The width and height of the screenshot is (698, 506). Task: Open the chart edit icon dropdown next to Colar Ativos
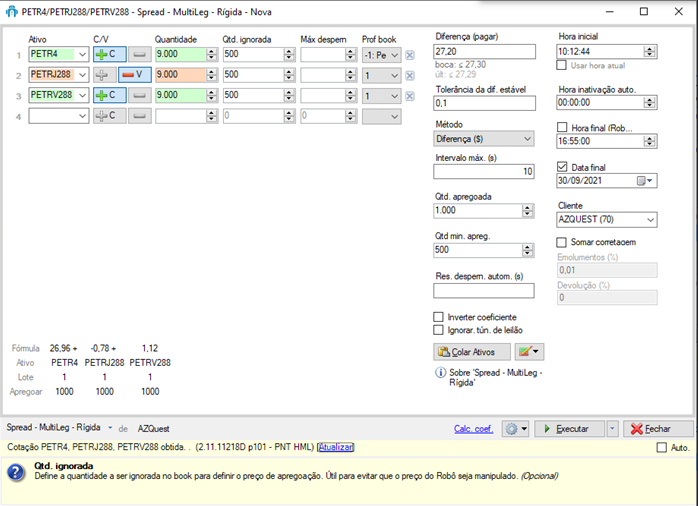tap(530, 352)
